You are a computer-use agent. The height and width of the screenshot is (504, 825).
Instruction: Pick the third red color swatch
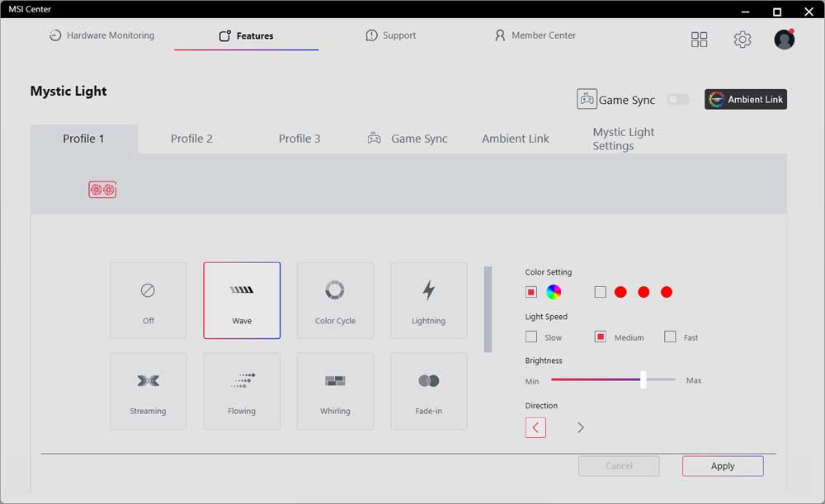pyautogui.click(x=667, y=292)
